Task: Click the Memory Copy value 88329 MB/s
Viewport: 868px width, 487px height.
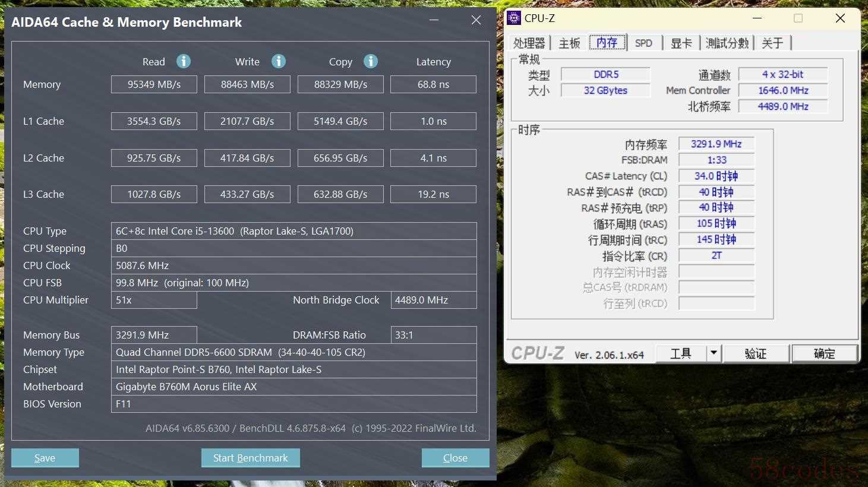Action: [x=340, y=84]
